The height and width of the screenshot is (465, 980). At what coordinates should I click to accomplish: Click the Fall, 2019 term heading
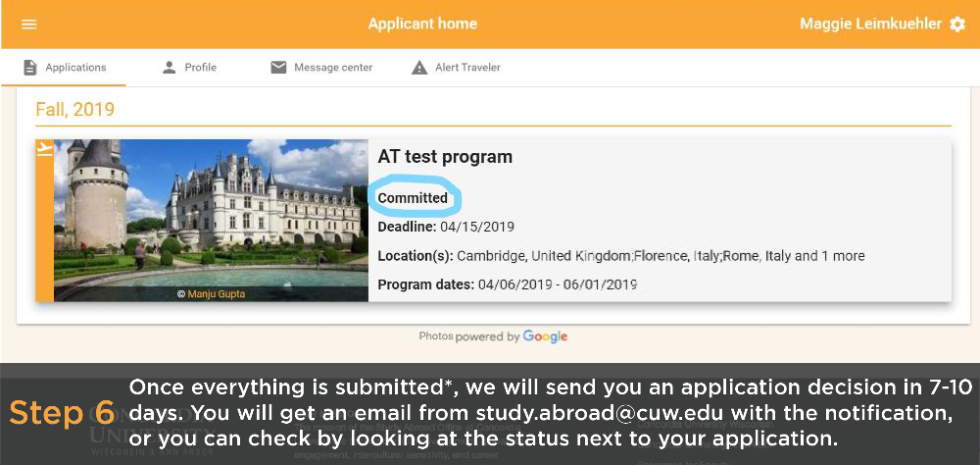[75, 110]
